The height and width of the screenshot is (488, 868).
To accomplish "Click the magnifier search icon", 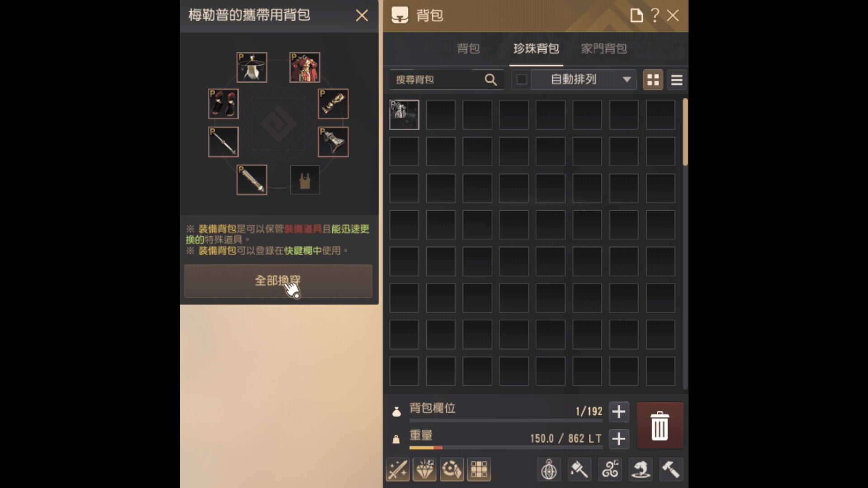I will 491,80.
